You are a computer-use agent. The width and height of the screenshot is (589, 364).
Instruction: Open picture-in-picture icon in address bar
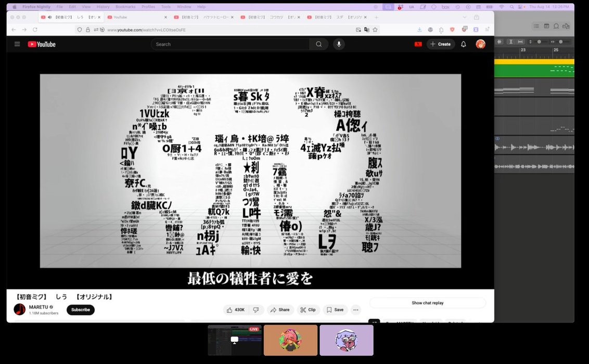(358, 30)
